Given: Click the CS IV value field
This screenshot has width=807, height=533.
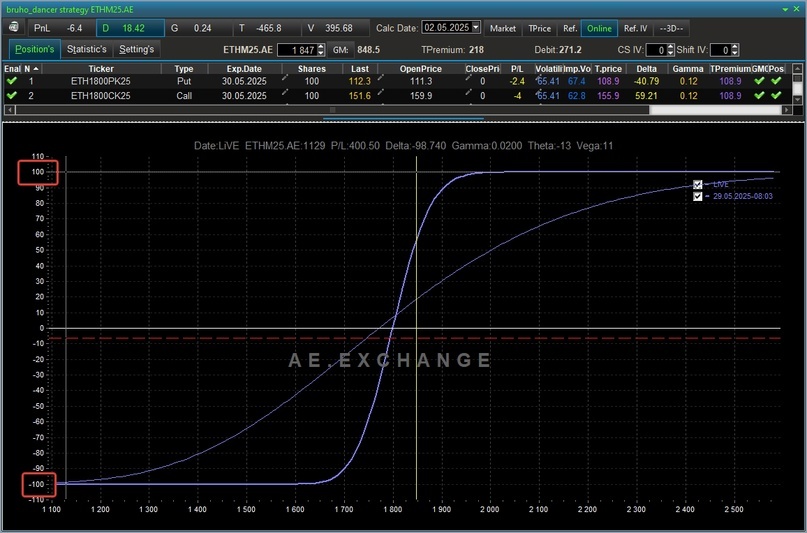Looking at the screenshot, I should pyautogui.click(x=656, y=50).
